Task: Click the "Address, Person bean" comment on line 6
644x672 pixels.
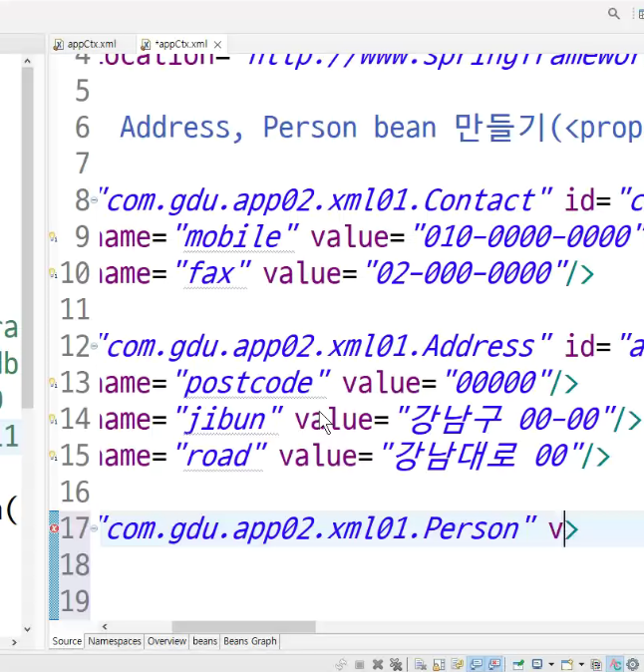Action: coord(278,128)
